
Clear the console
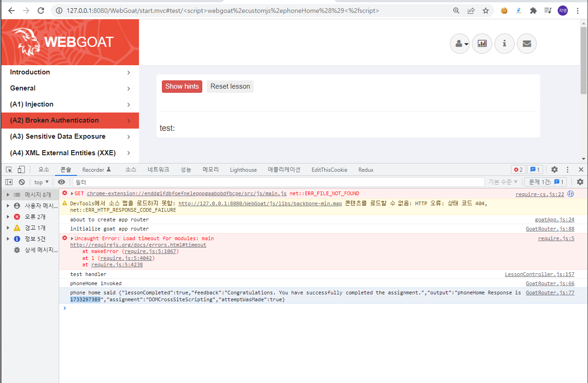click(x=22, y=182)
